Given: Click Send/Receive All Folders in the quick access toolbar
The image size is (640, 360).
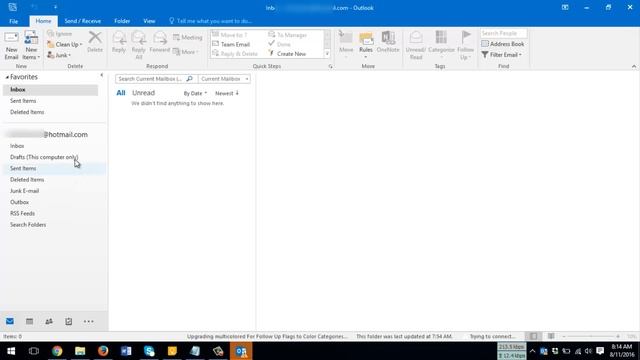Looking at the screenshot, I should 13,7.
